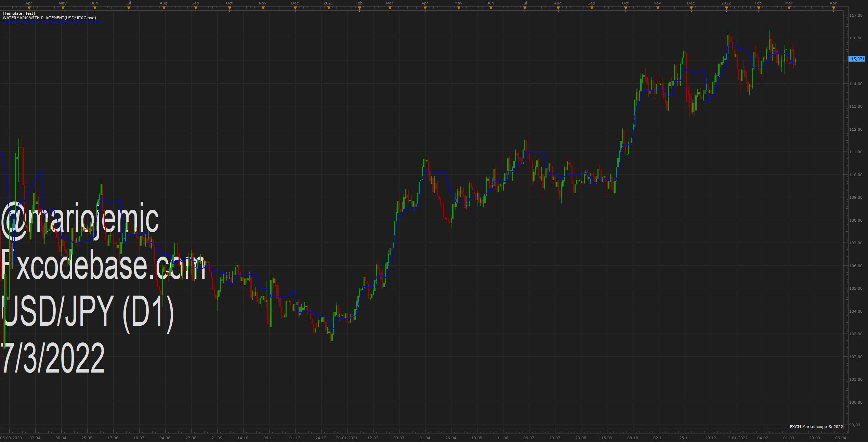Click the 100,00 price axis label
Screen dimensions: 868x442
click(x=856, y=402)
